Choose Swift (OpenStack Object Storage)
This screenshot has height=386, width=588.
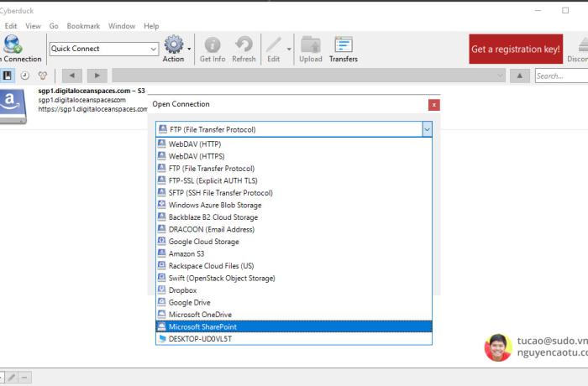pyautogui.click(x=294, y=278)
